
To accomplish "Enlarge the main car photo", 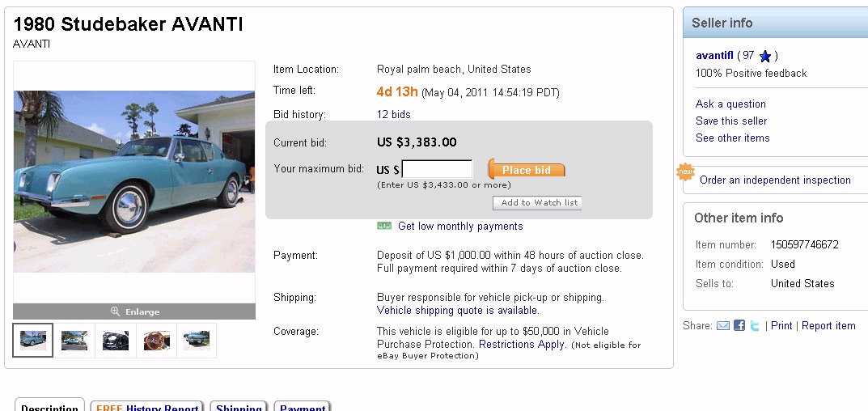I will (x=134, y=311).
